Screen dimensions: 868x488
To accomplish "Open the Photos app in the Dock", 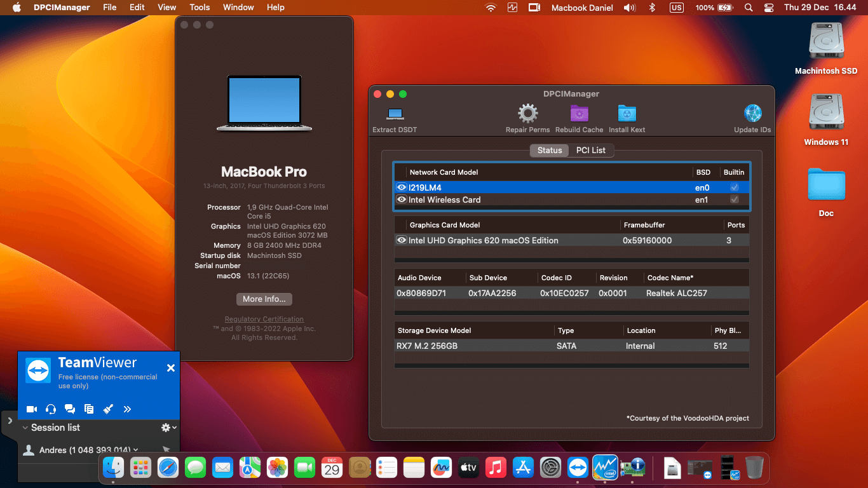I will click(277, 468).
